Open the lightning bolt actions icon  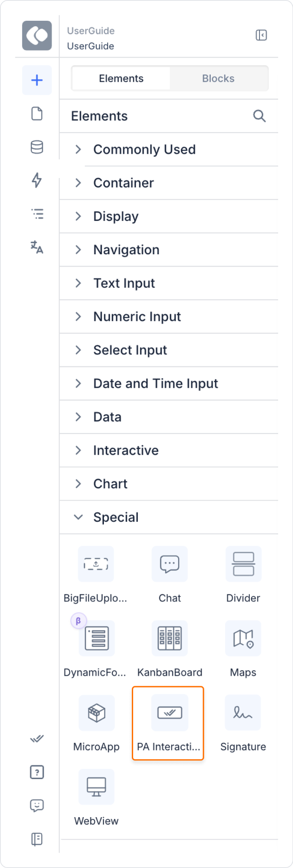point(37,180)
